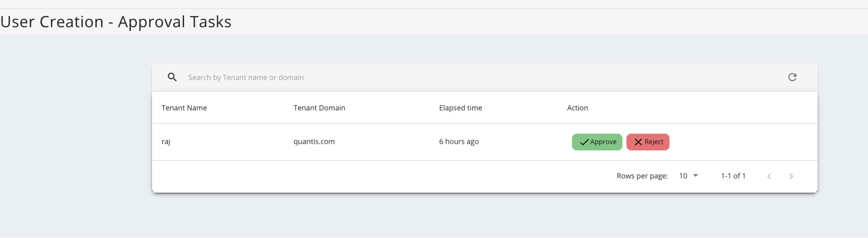Reject the raj tenant request

(x=648, y=142)
